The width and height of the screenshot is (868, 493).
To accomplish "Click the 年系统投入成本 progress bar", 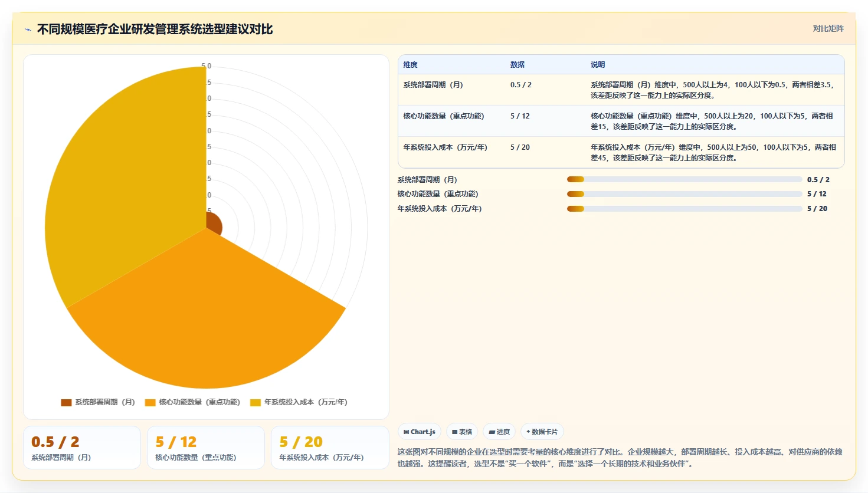I will [x=684, y=209].
